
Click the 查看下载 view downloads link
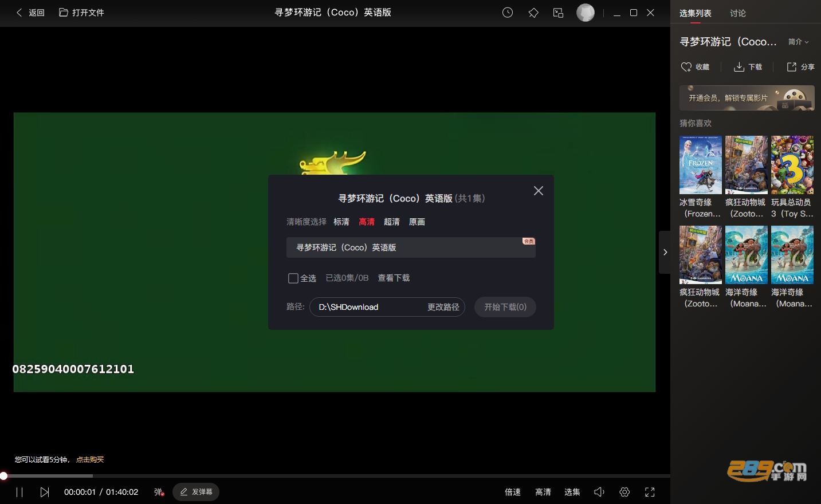(x=394, y=278)
